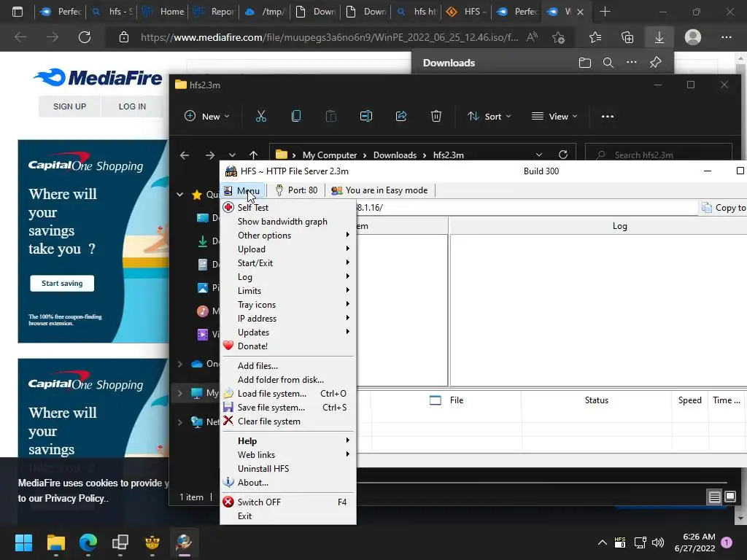
Task: Click Edge refresh button
Action: tap(85, 37)
